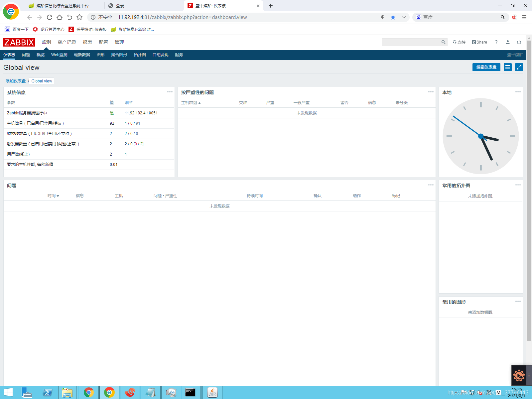Click the lightning speed mode icon
Viewport: 532px width, 399px height.
[x=382, y=17]
